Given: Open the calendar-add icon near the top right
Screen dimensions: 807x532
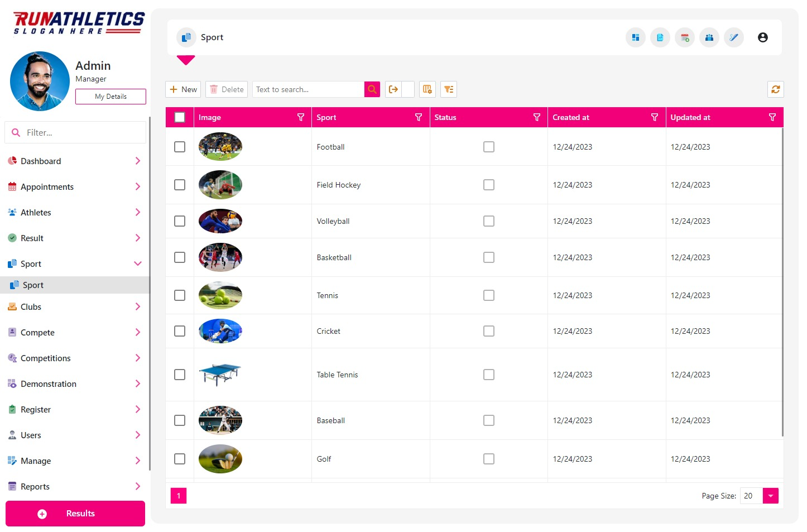Looking at the screenshot, I should click(x=685, y=37).
